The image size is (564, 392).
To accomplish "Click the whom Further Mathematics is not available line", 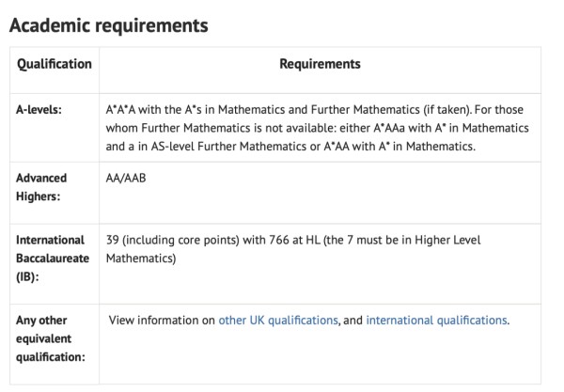I will pyautogui.click(x=318, y=128).
